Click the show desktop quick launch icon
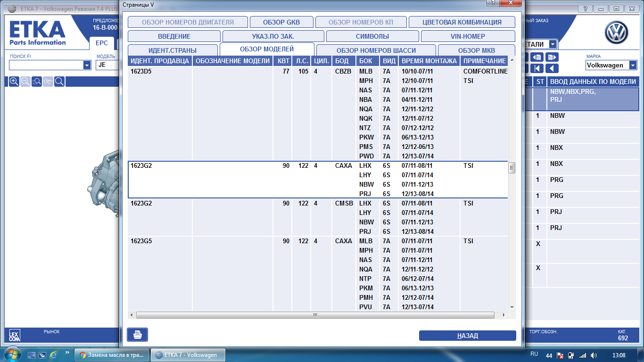The width and height of the screenshot is (644, 362). point(32,354)
